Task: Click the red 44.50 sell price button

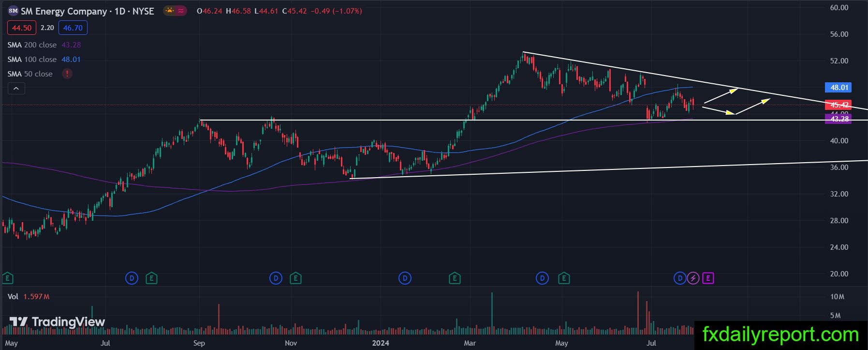Action: [x=22, y=28]
